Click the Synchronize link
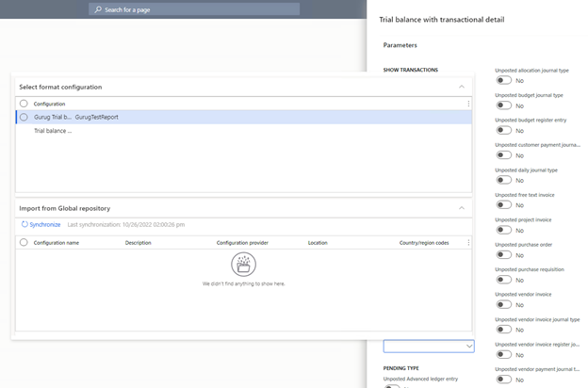 tap(44, 225)
